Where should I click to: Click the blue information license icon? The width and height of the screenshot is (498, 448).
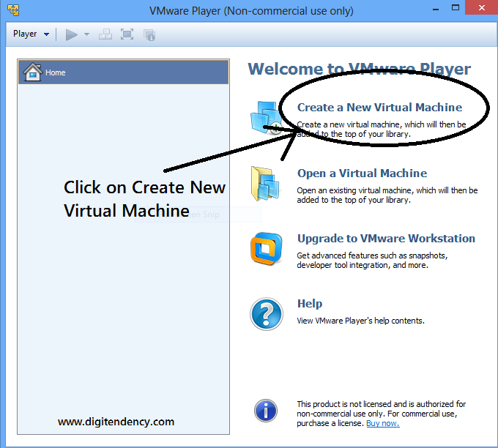pos(266,411)
